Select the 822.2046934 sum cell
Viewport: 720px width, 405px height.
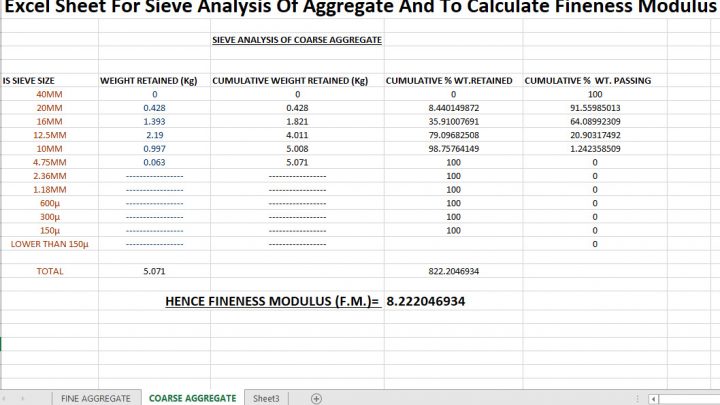pyautogui.click(x=454, y=271)
